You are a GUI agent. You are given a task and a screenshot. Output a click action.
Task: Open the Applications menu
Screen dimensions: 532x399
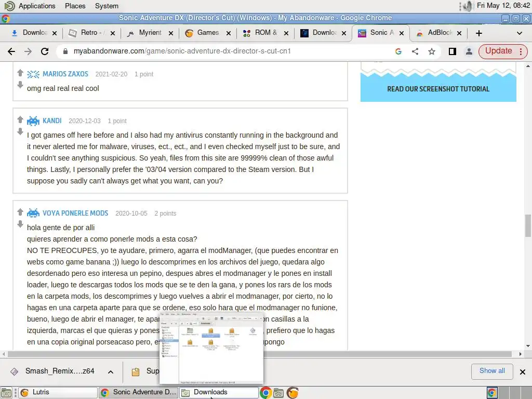[x=37, y=6]
